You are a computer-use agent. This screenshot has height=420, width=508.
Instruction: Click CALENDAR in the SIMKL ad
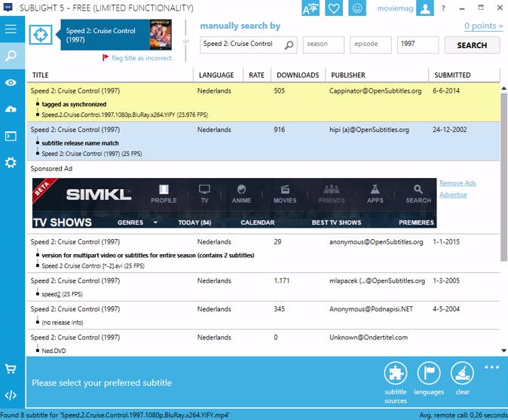coord(258,222)
